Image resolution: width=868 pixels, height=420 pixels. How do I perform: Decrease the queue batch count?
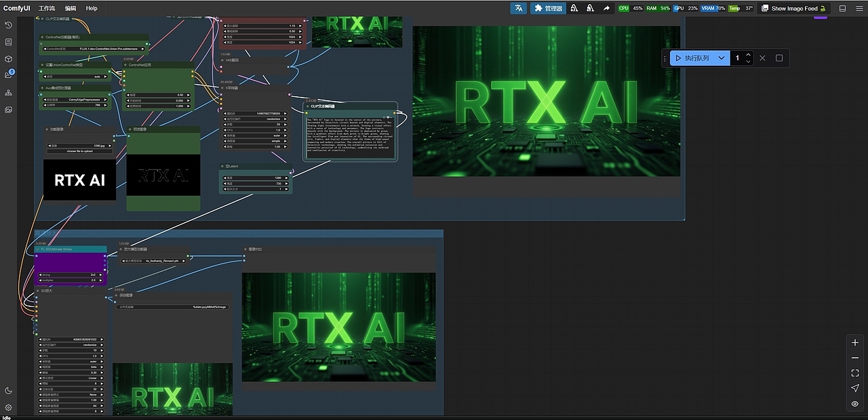click(748, 62)
